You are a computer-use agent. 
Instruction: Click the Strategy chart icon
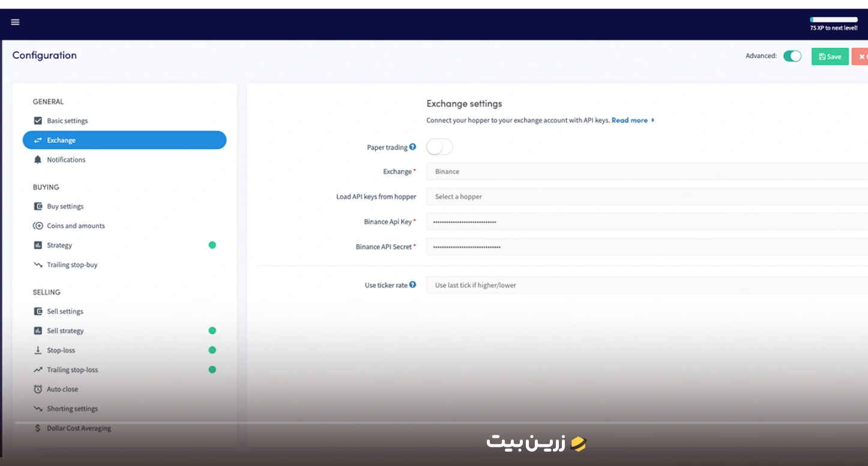[38, 246]
